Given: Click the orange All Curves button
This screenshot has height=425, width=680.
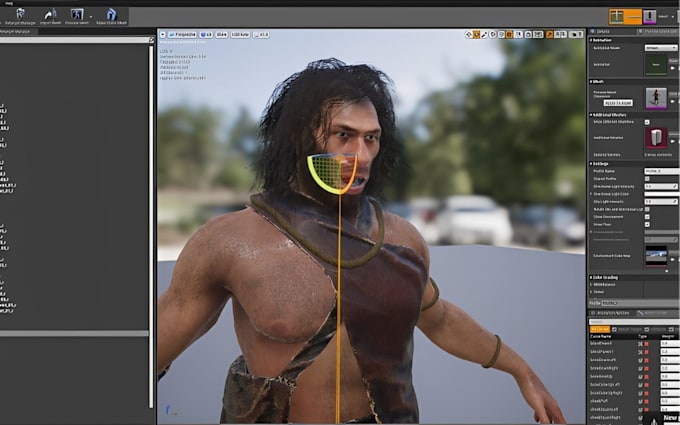Looking at the screenshot, I should click(600, 330).
